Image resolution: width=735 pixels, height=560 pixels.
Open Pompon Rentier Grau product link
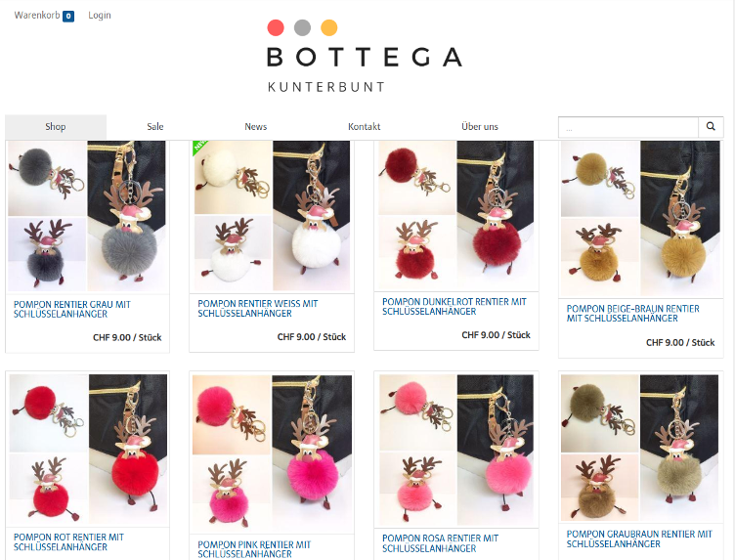pyautogui.click(x=72, y=309)
